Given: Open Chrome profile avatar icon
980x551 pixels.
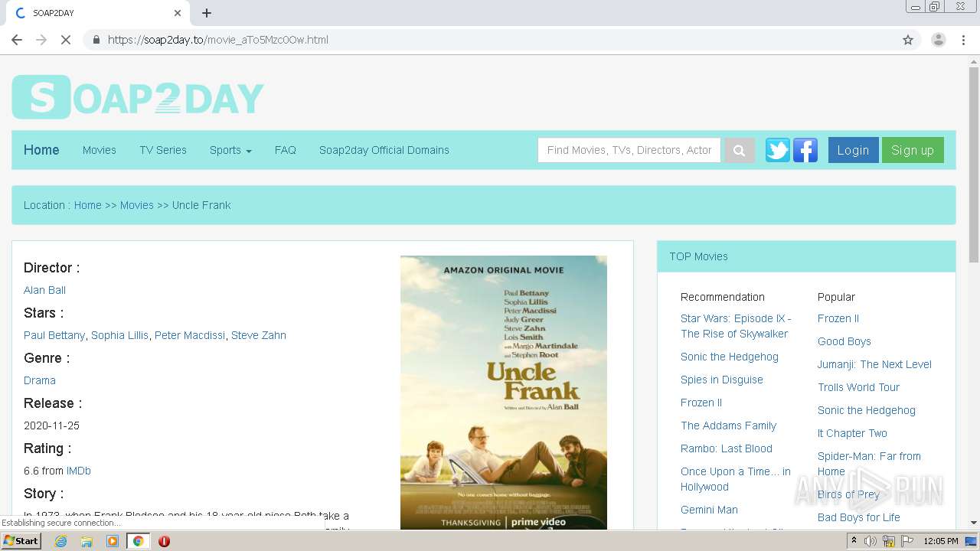Looking at the screenshot, I should 938,40.
